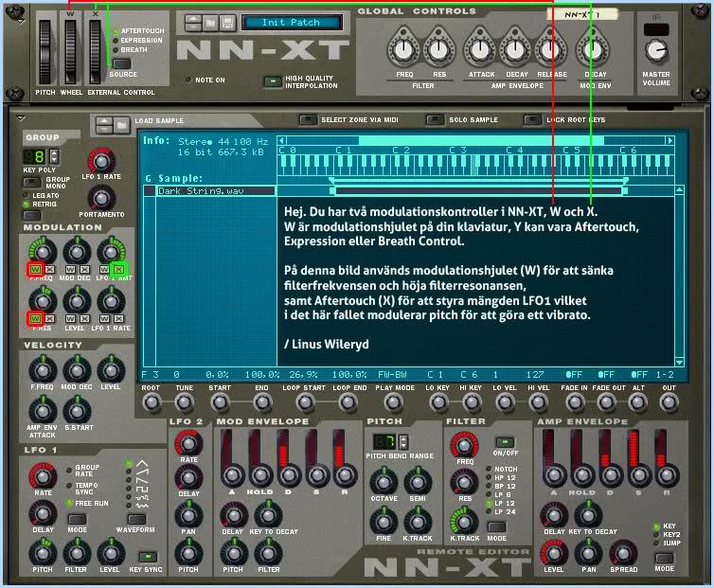Select previous patch with the up arrow
Image resolution: width=714 pixels, height=588 pixels.
point(193,19)
